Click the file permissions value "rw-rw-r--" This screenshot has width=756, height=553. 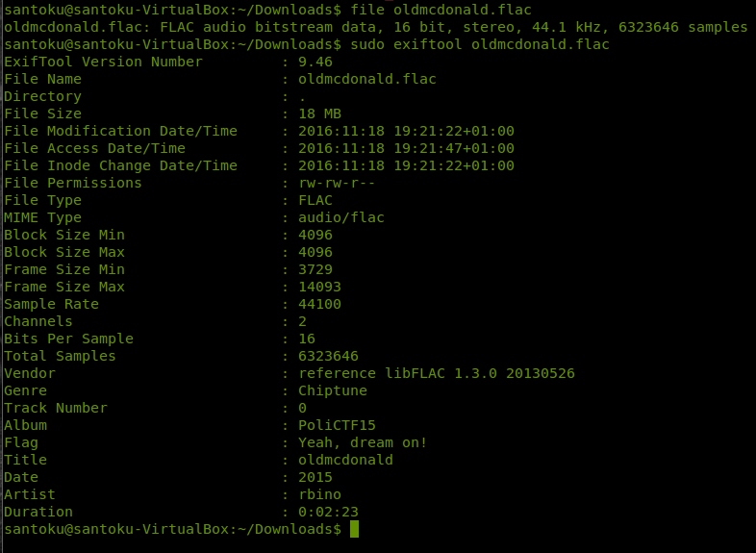(337, 183)
